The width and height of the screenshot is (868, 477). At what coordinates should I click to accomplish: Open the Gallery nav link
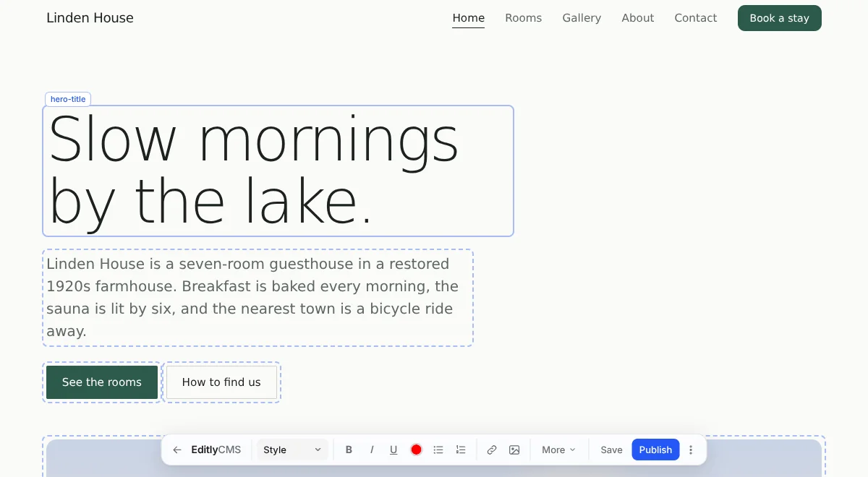coord(582,18)
